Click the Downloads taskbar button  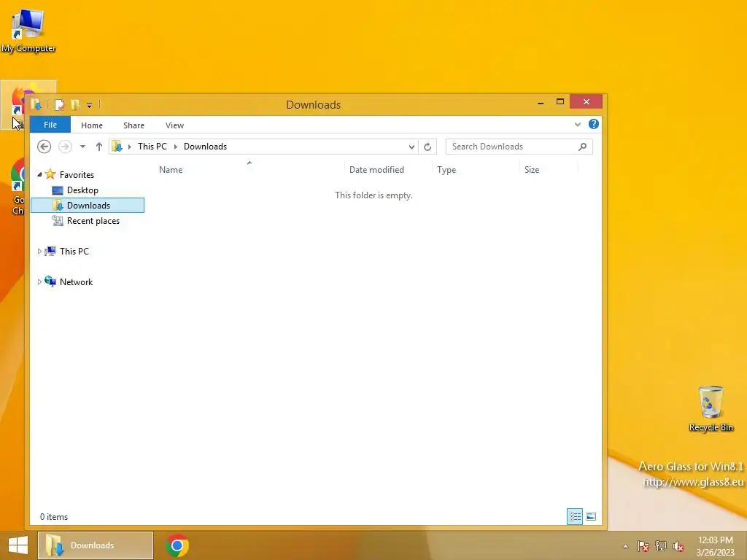click(x=96, y=545)
